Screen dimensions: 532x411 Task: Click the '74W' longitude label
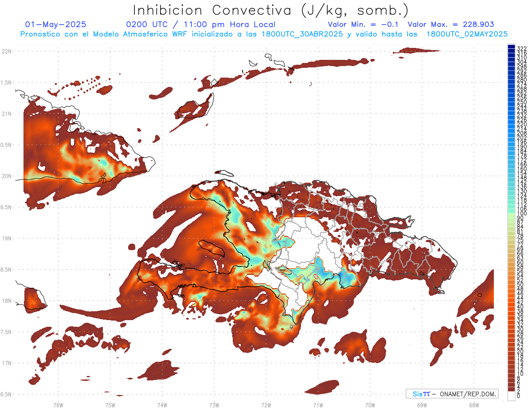(x=162, y=405)
